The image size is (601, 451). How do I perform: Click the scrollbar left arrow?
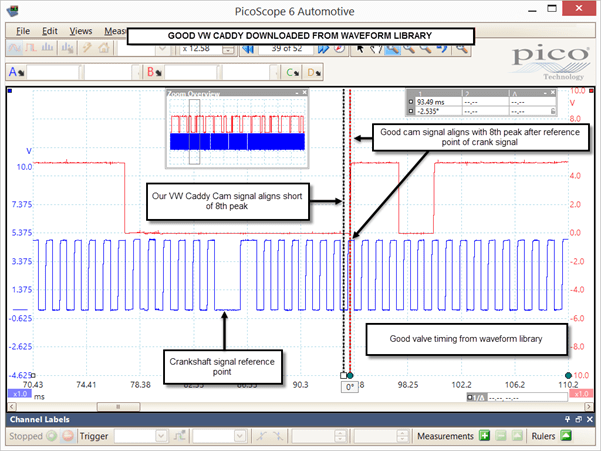(12, 406)
